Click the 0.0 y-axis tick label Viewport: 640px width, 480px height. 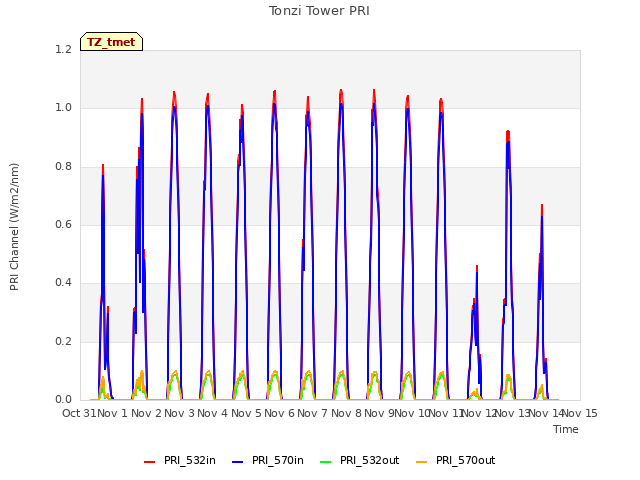coord(63,399)
